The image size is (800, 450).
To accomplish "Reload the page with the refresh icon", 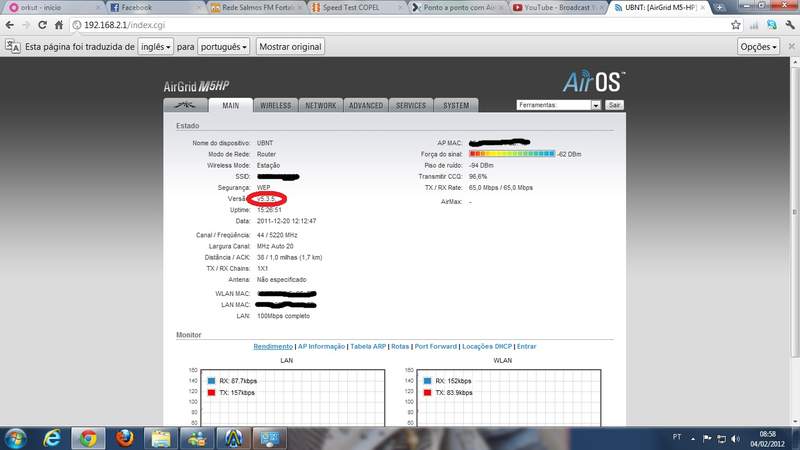I will pos(42,25).
